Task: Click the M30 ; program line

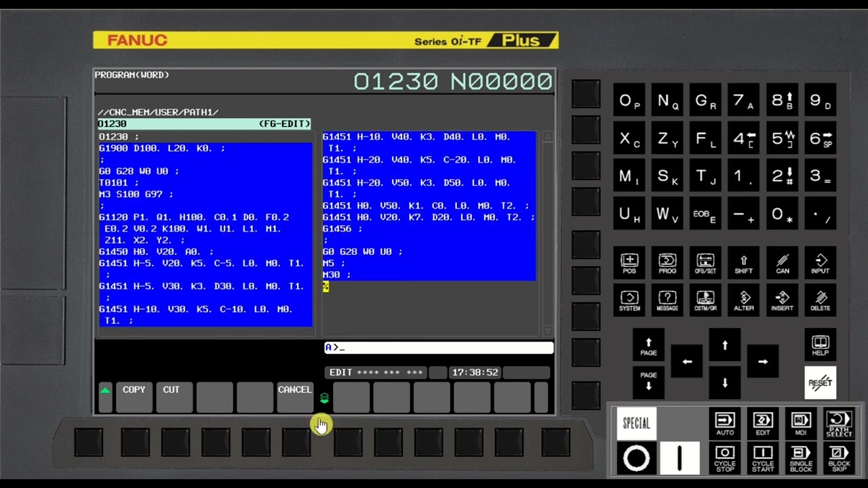Action: [x=337, y=274]
